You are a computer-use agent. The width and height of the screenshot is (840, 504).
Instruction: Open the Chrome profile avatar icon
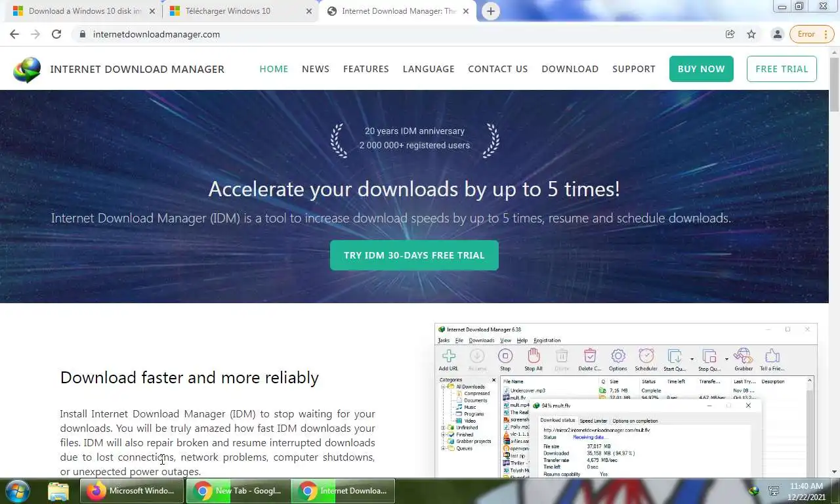tap(777, 34)
